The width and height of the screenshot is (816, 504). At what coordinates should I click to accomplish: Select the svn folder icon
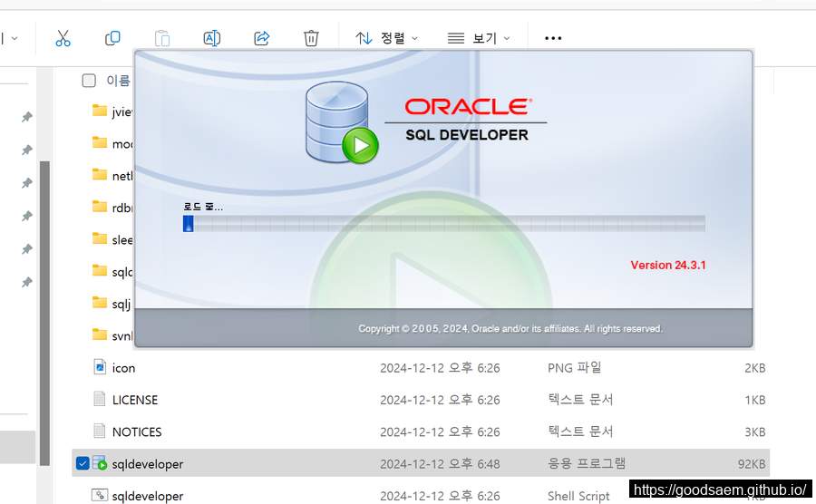(100, 335)
